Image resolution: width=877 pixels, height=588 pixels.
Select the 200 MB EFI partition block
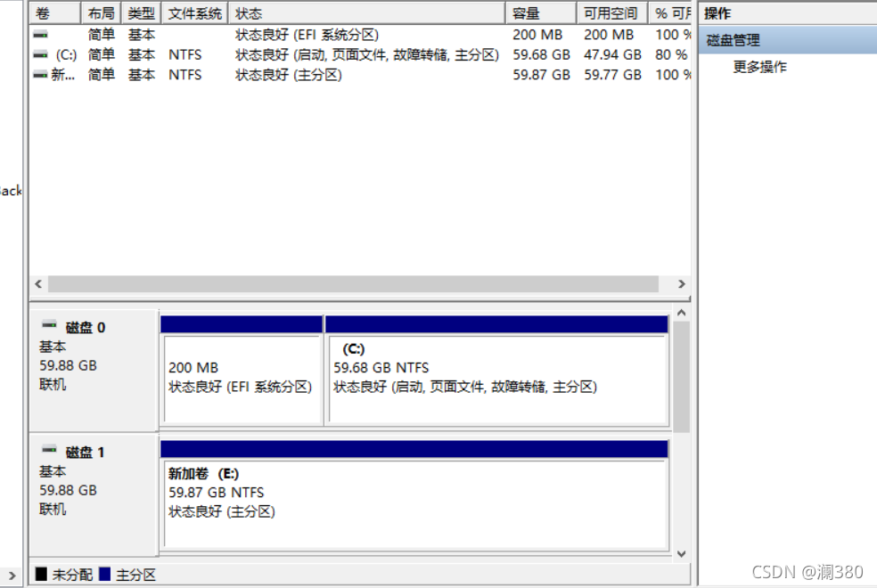pos(242,372)
